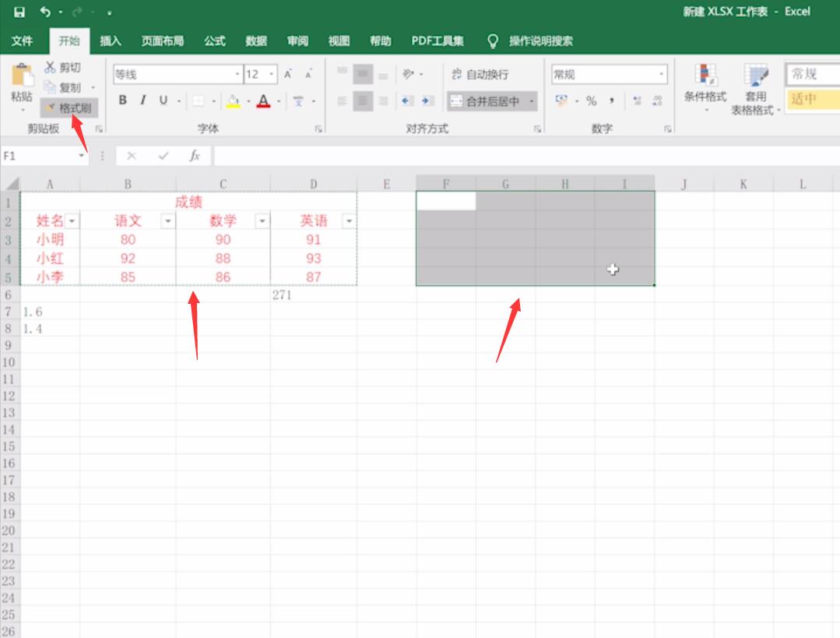840x638 pixels.
Task: Click 操作说明搜索 tell me search
Action: click(540, 41)
